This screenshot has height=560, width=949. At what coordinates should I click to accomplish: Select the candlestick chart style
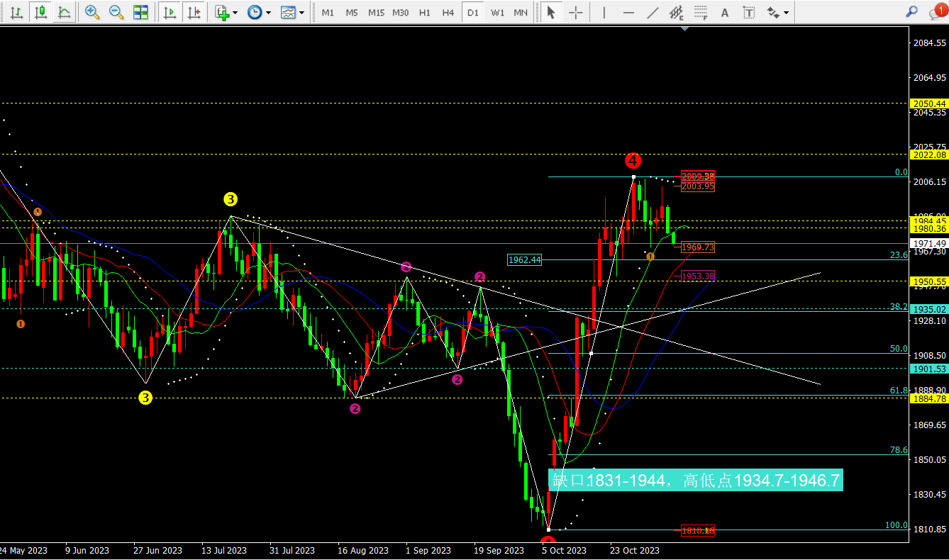coord(40,12)
